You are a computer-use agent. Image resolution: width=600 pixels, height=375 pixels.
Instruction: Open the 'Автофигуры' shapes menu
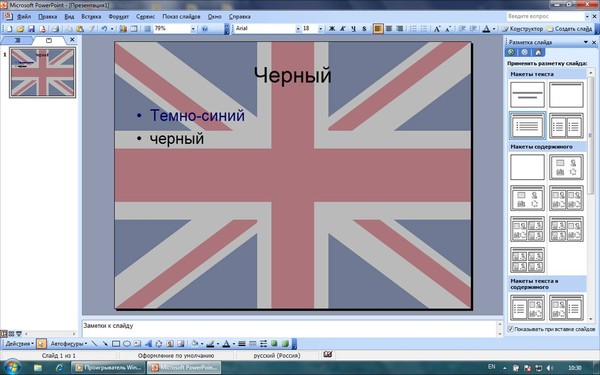point(68,344)
